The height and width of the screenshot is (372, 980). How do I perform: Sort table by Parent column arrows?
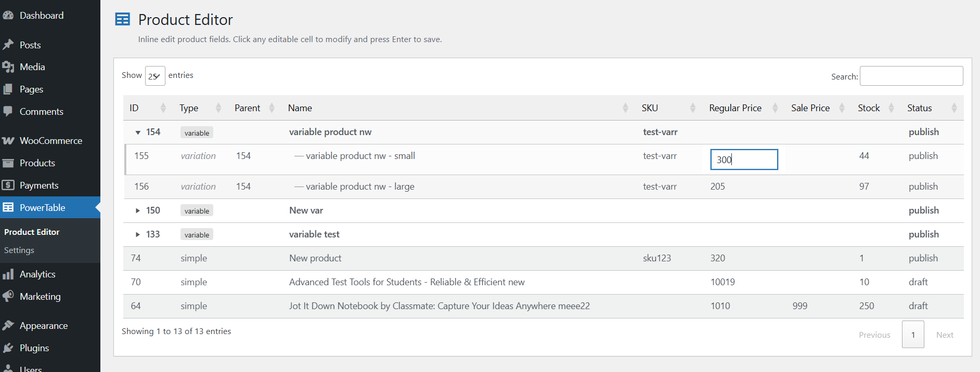tap(272, 108)
